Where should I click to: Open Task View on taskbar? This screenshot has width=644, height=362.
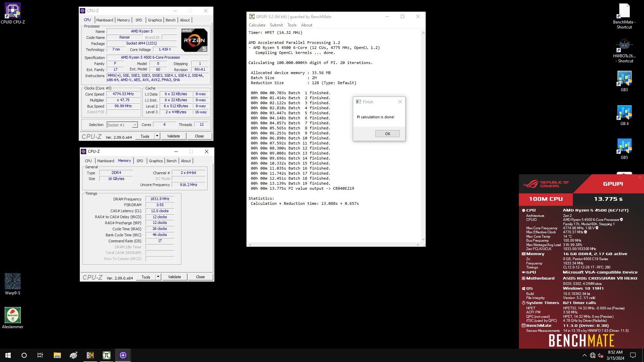pyautogui.click(x=40, y=355)
